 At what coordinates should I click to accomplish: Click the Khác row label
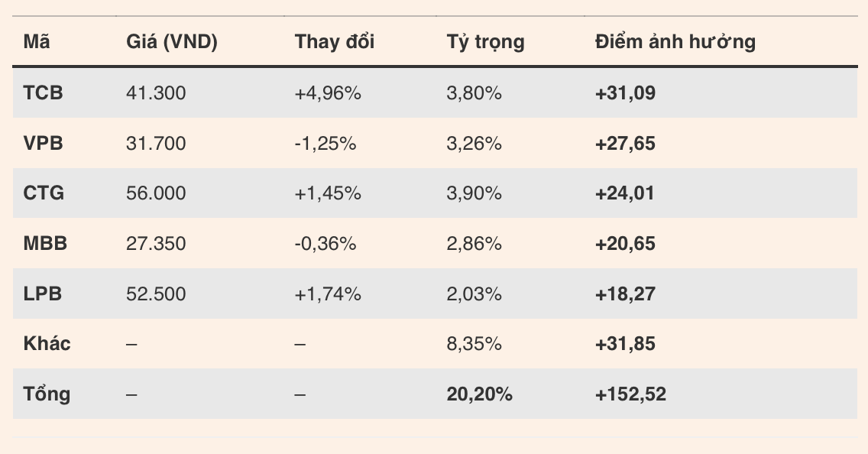(x=47, y=344)
